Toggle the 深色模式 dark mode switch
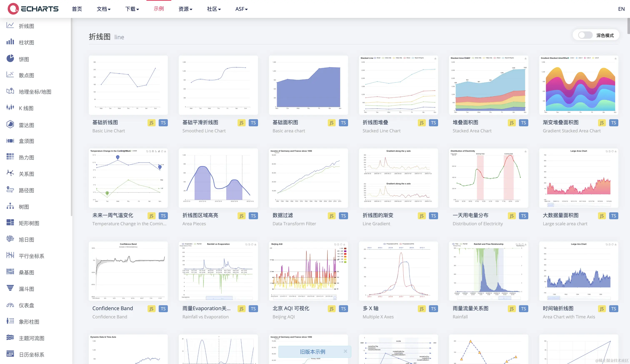 [x=585, y=35]
